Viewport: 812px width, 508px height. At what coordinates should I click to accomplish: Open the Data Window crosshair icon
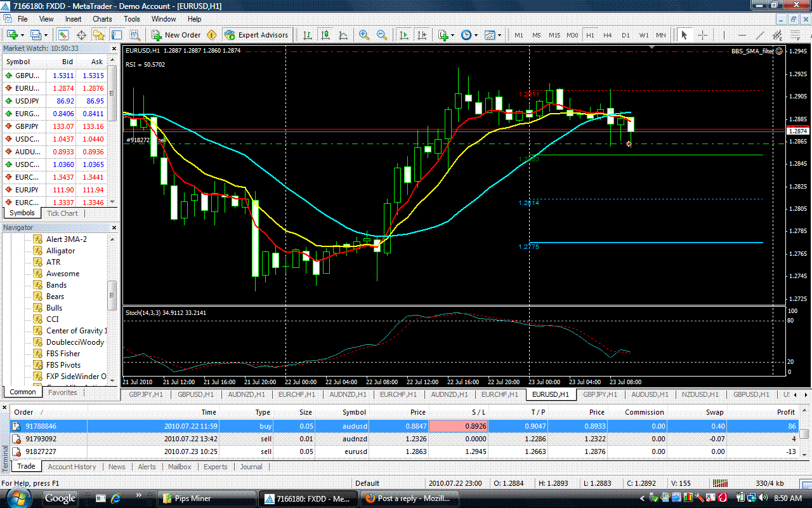(81, 35)
